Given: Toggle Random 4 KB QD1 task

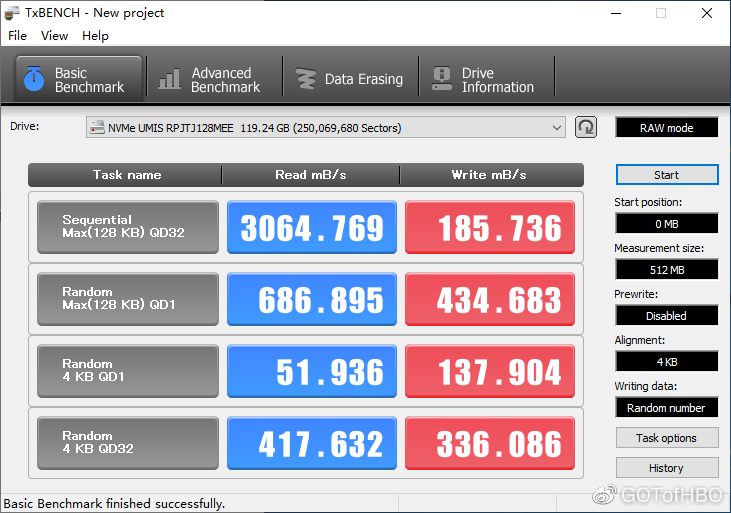Looking at the screenshot, I should click(x=127, y=371).
